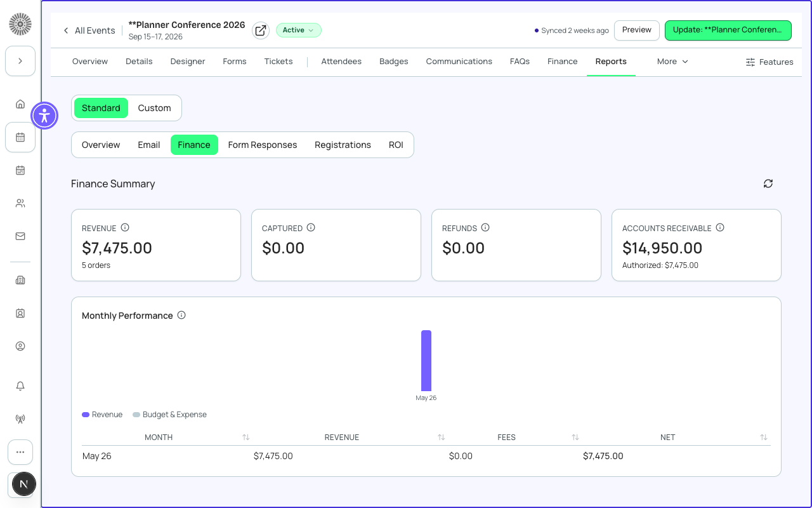Click info icon next to Refunds
Screen dimensions: 812x508
pos(485,227)
